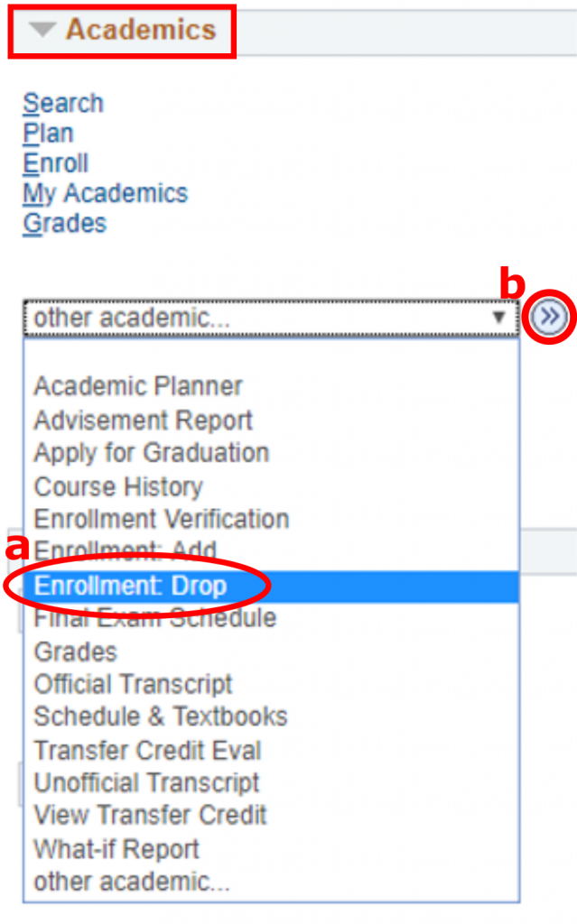The height and width of the screenshot is (924, 577).
Task: Open the Search link
Action: point(63,104)
